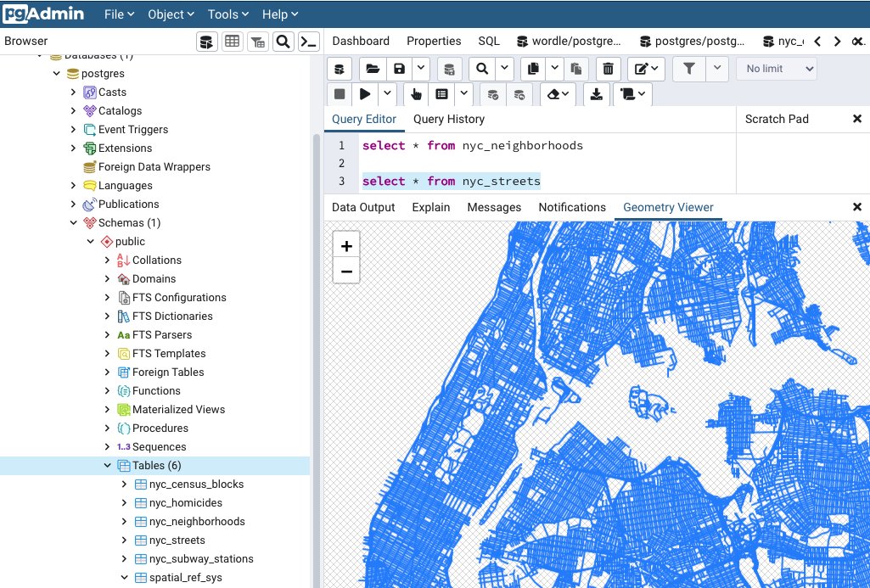Image resolution: width=870 pixels, height=588 pixels.
Task: Open the Search objects dialog
Action: pyautogui.click(x=282, y=41)
